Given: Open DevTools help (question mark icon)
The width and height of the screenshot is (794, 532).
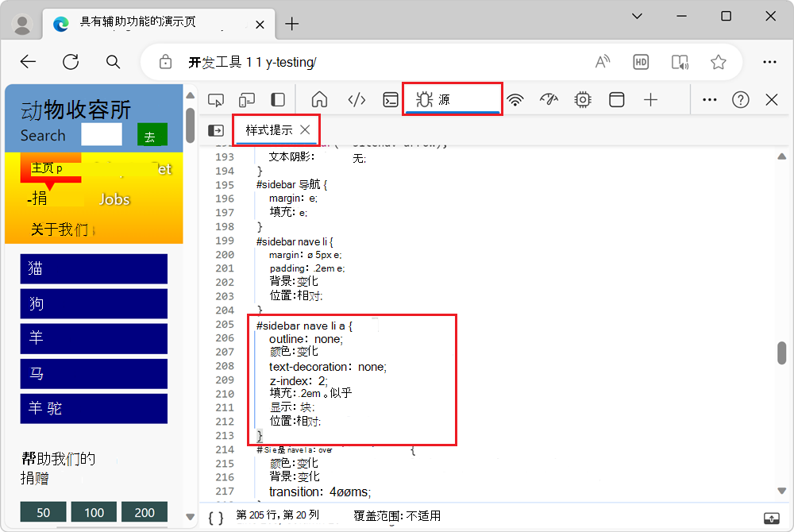Looking at the screenshot, I should pyautogui.click(x=741, y=99).
